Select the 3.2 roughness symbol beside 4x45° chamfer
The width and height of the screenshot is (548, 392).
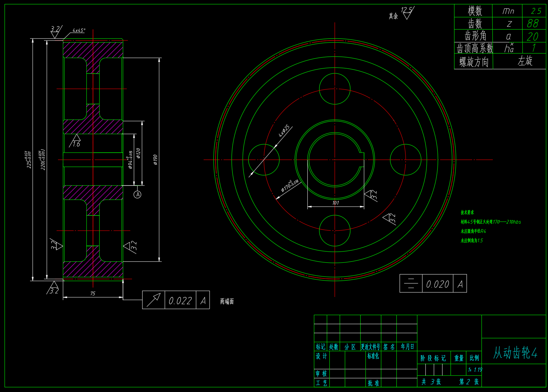(x=55, y=31)
